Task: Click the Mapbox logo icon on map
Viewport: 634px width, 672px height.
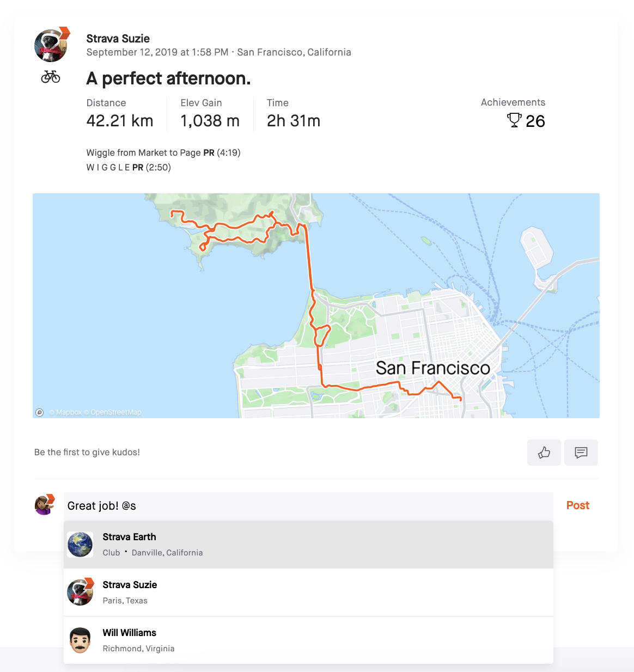Action: coord(39,412)
